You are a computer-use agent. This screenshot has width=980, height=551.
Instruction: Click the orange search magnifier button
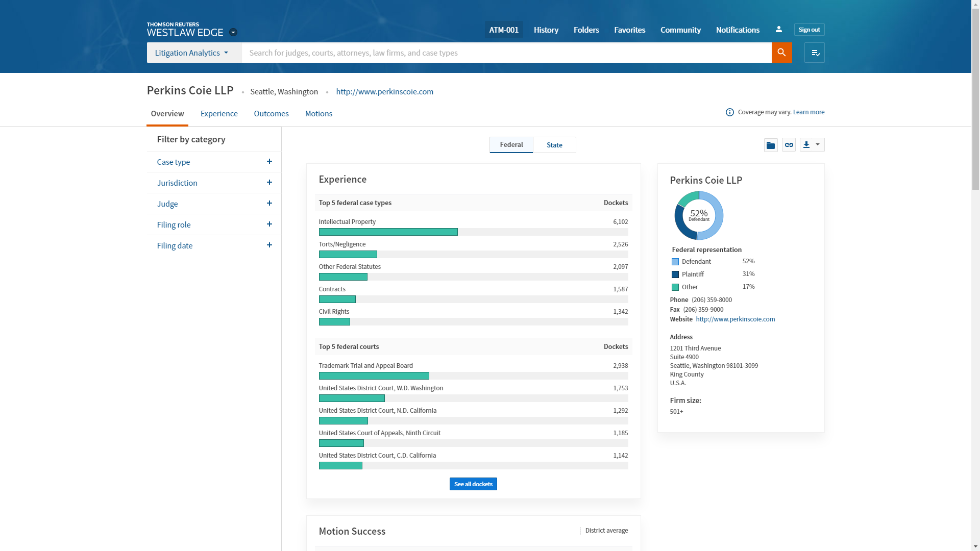781,53
